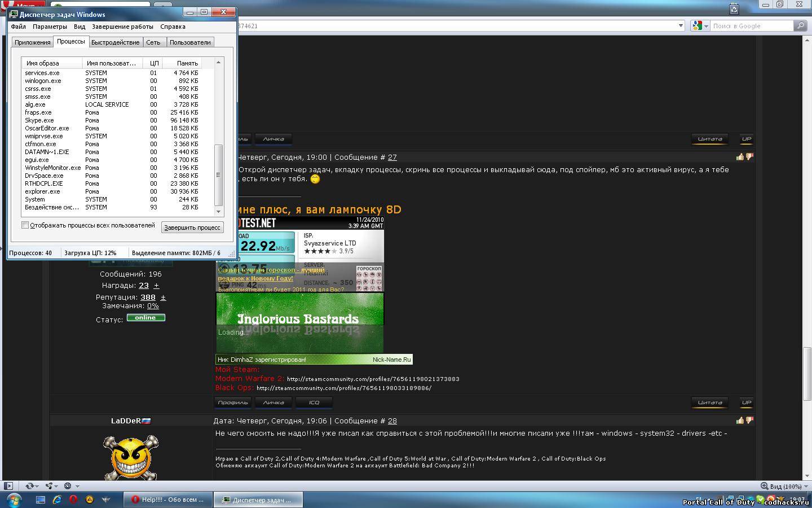
Task: Open message number 28 link
Action: coord(392,421)
